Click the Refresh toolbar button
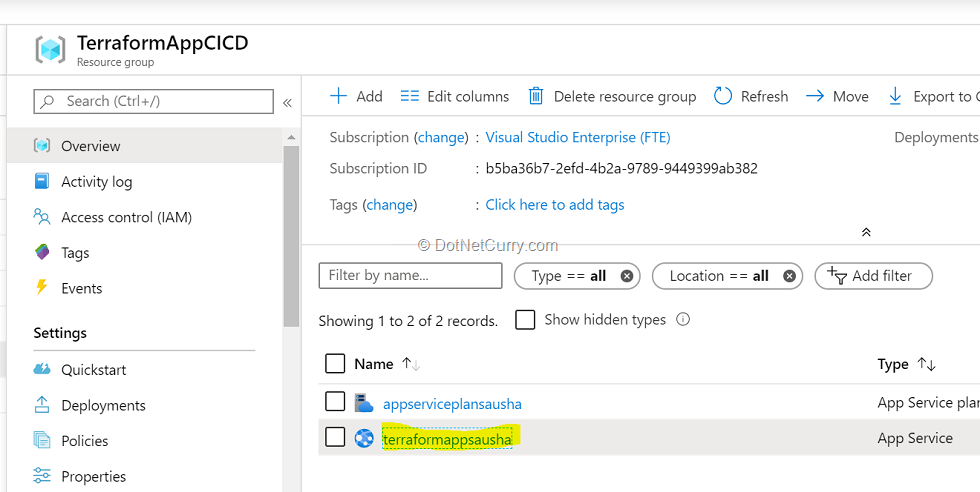 click(751, 96)
